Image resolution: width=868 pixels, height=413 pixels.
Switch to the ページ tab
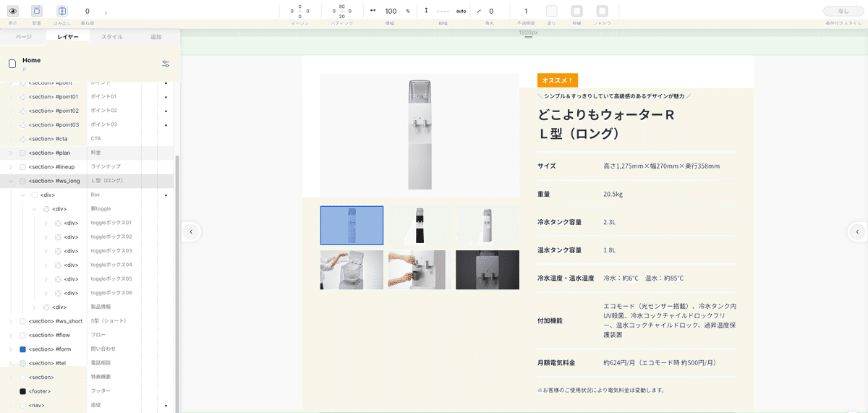24,37
